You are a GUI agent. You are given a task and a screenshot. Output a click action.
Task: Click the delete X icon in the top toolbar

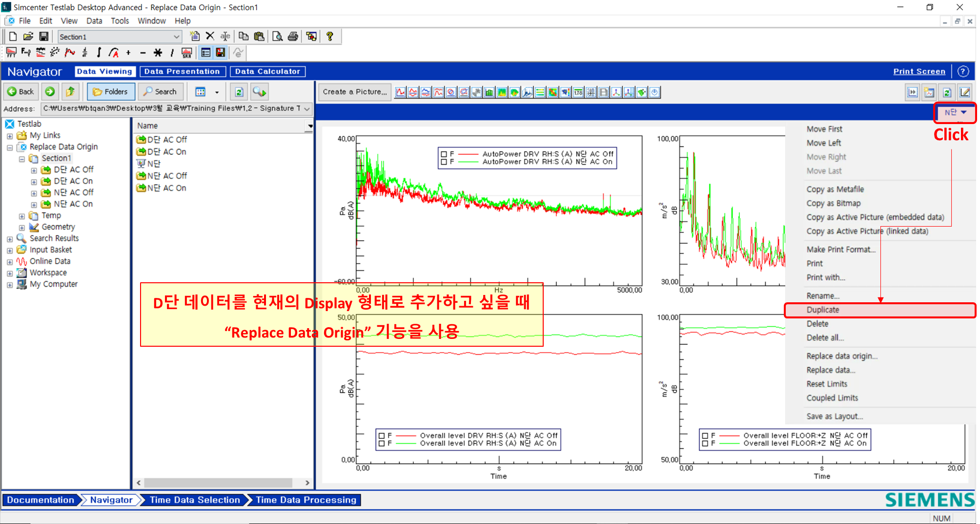[210, 36]
